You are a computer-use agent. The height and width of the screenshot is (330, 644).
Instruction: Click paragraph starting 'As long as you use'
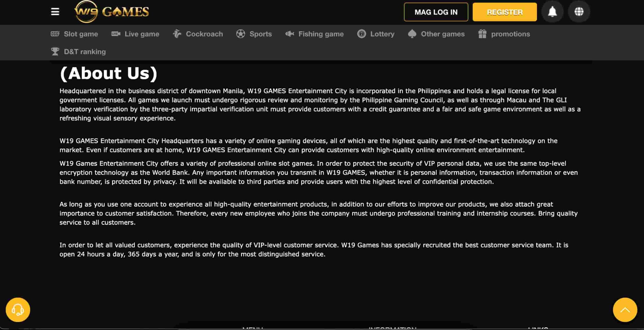[x=318, y=213]
